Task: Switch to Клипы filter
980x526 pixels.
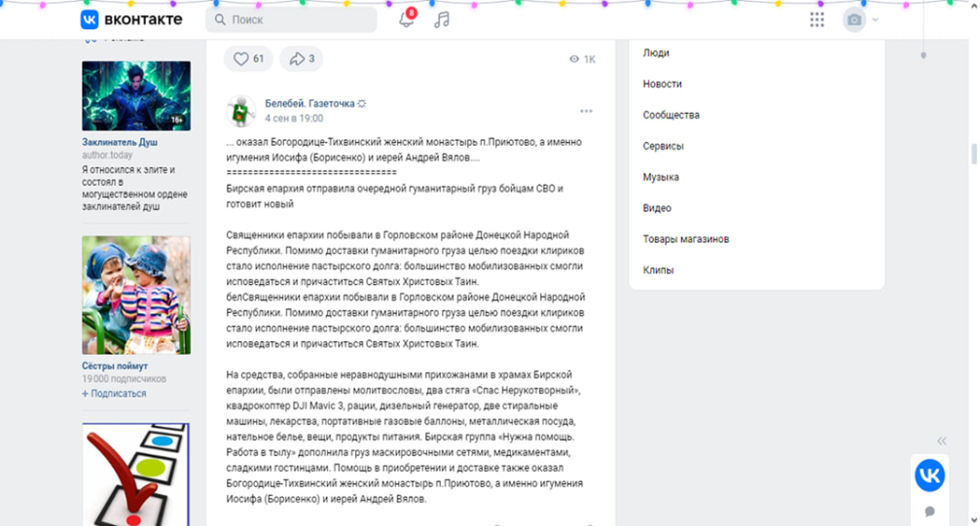Action: pyautogui.click(x=658, y=270)
